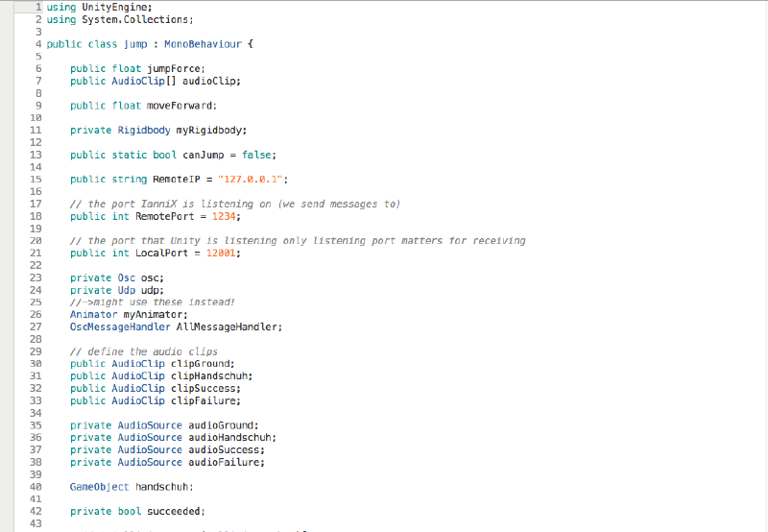
Task: Click the IanniX port comment line
Action: tap(234, 204)
